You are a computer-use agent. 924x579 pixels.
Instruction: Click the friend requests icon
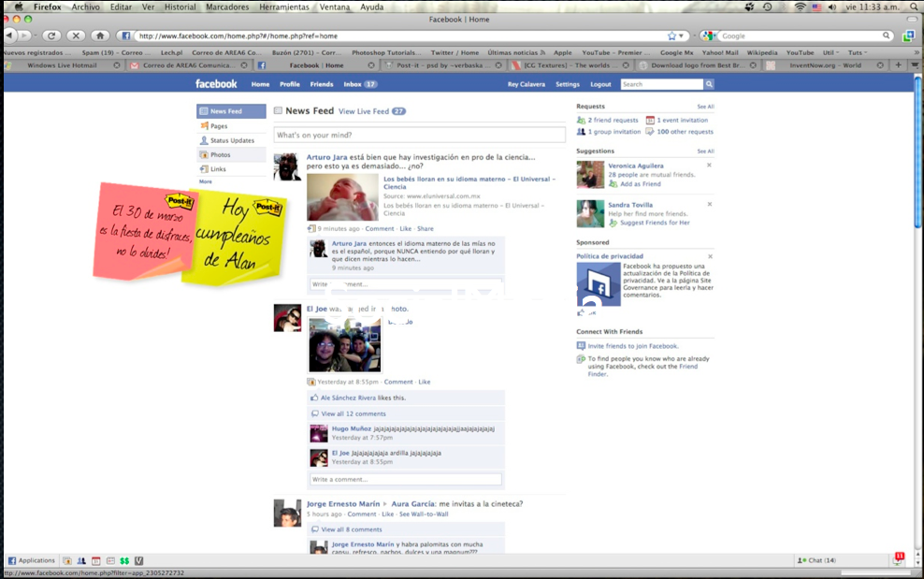click(x=581, y=120)
